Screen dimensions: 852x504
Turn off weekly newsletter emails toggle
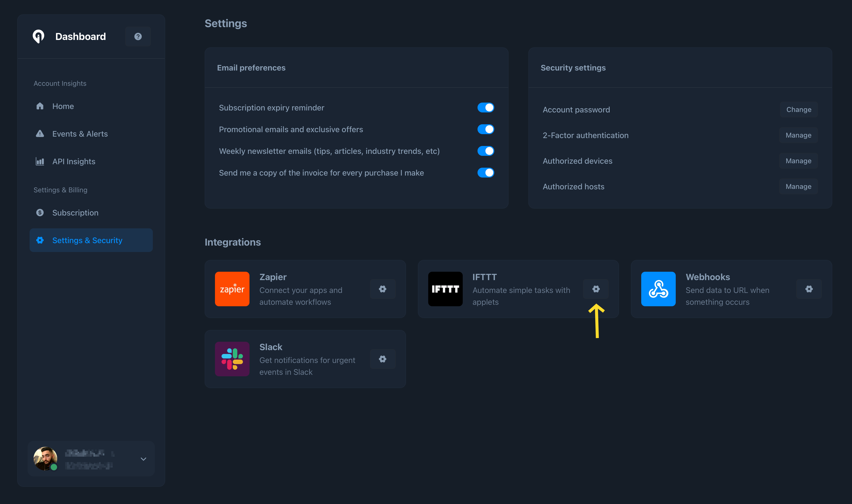(486, 151)
